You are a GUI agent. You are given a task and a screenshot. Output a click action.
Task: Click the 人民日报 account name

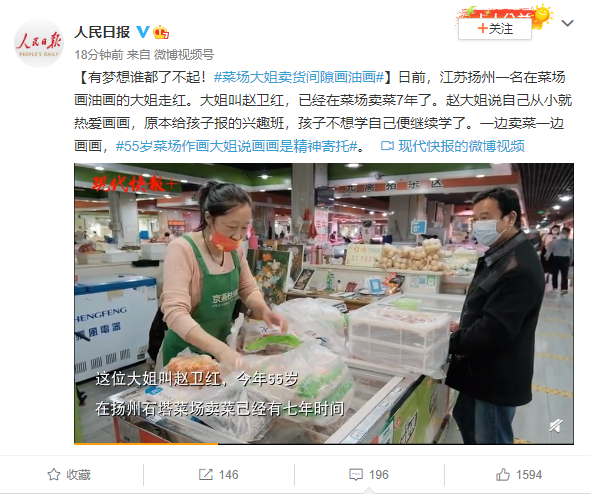(102, 32)
